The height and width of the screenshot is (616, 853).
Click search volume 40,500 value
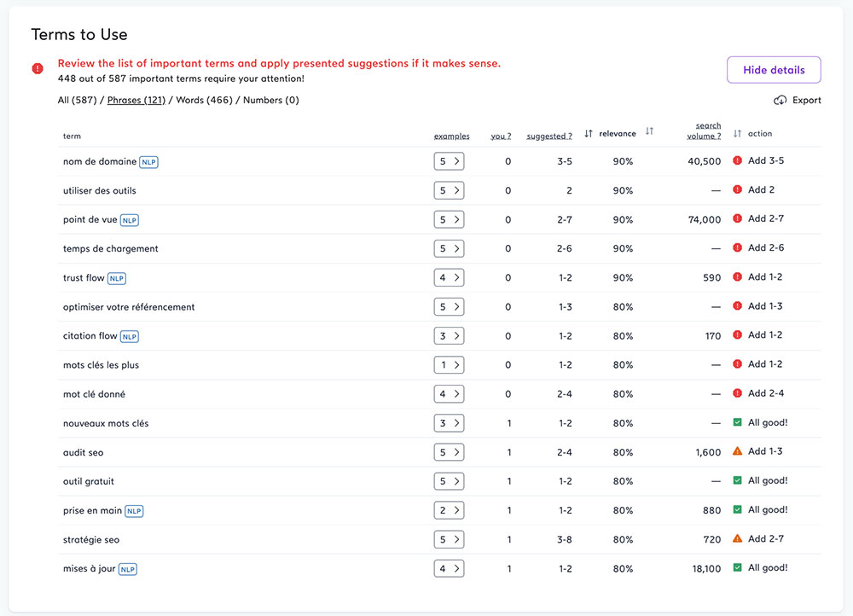pos(704,161)
